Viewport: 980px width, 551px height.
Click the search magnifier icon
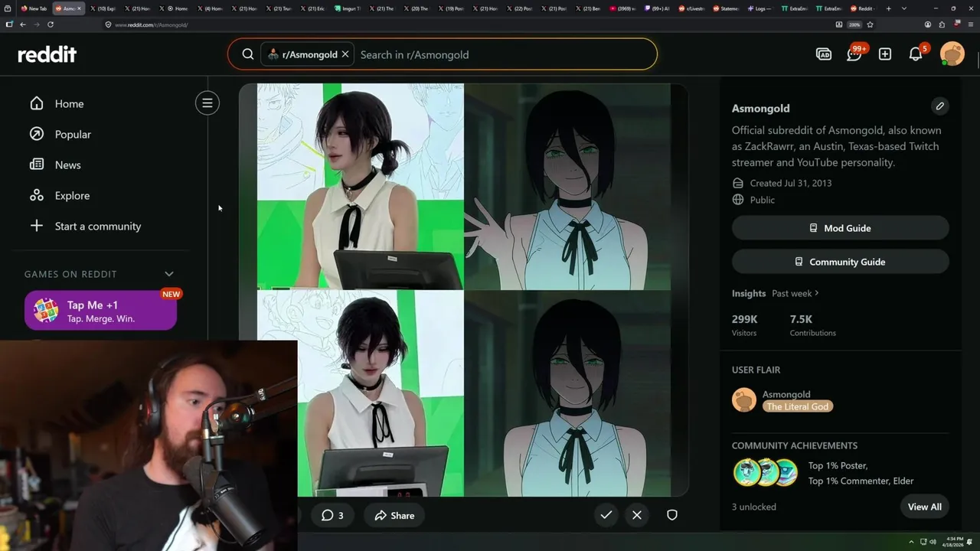click(248, 54)
